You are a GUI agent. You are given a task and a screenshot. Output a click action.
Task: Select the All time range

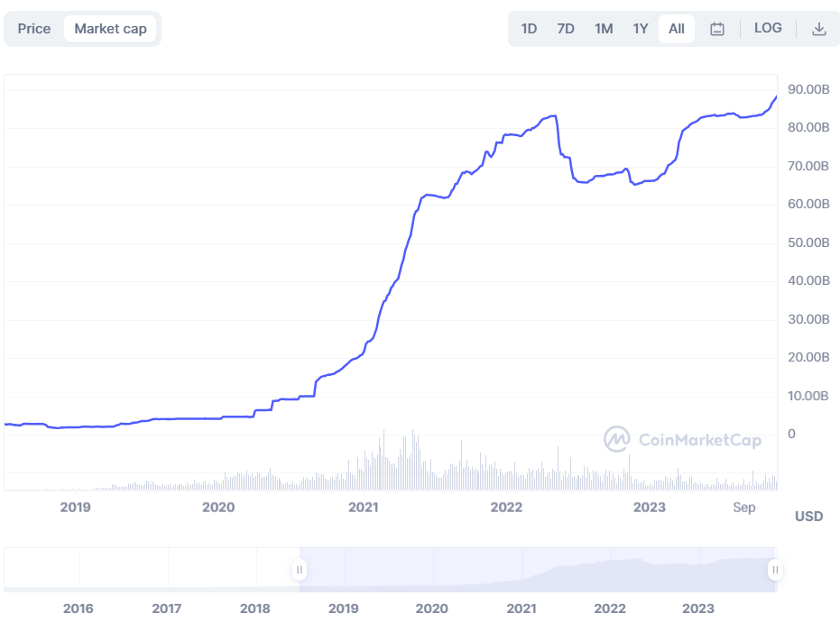coord(677,29)
